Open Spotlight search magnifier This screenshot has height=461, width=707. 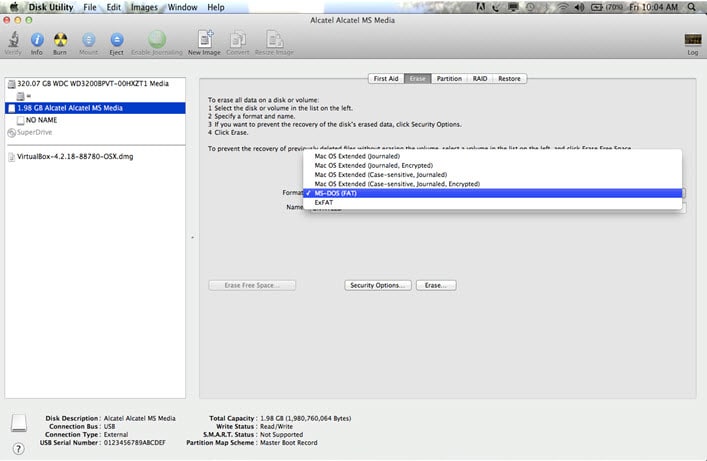(691, 7)
